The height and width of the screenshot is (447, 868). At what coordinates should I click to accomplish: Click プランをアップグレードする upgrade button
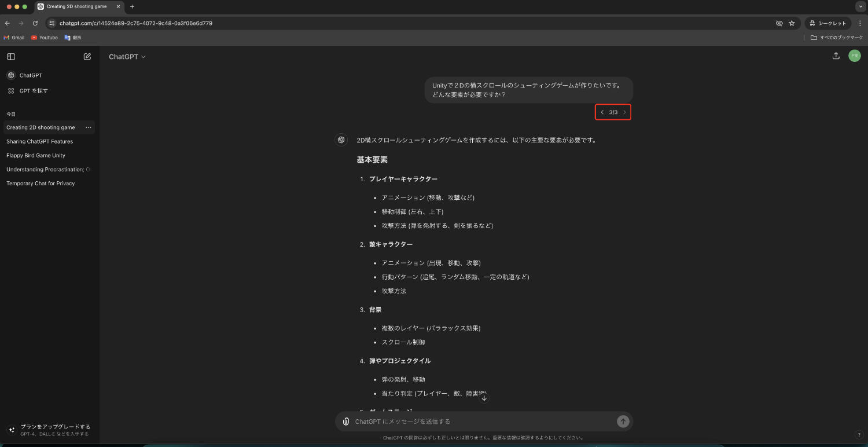tap(49, 430)
